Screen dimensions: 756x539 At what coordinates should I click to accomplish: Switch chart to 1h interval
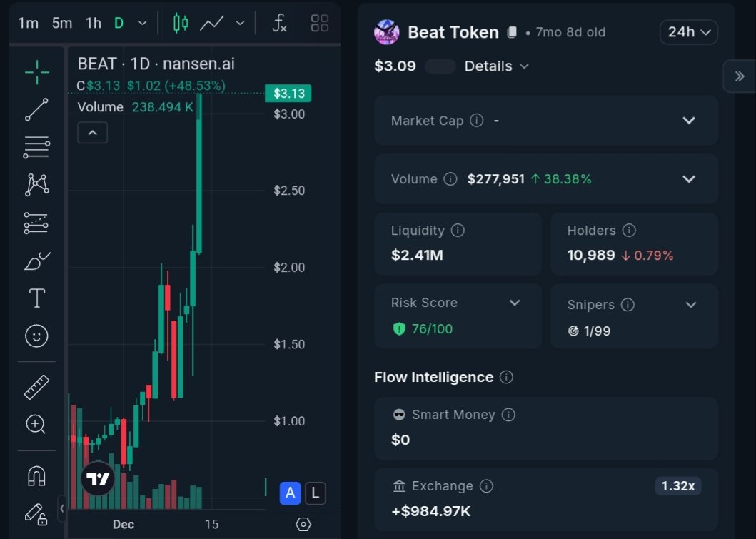(x=94, y=23)
